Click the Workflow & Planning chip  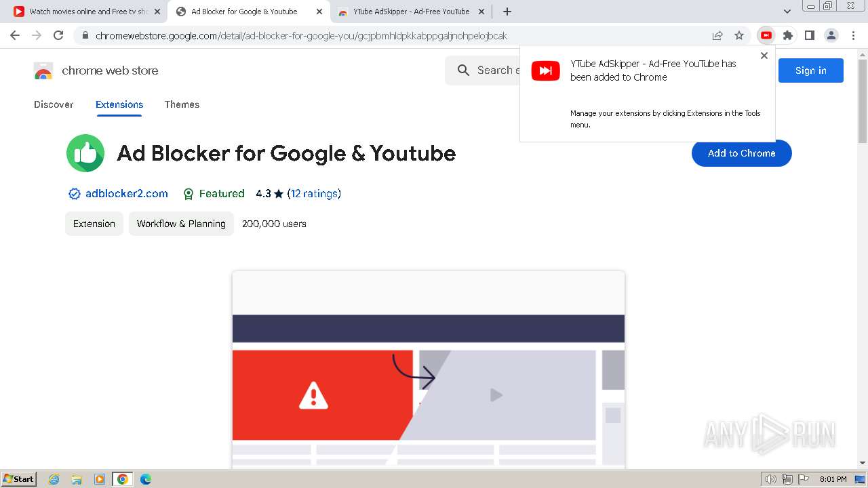pyautogui.click(x=181, y=224)
